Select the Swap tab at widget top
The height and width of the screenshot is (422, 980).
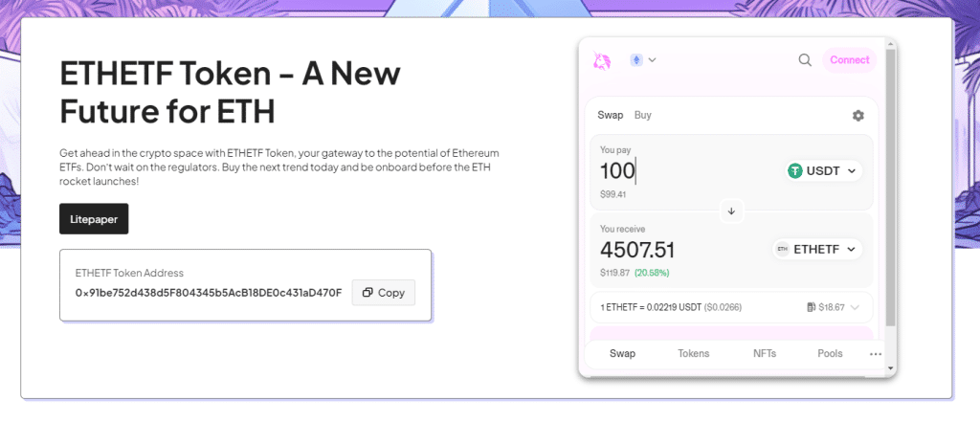tap(611, 115)
